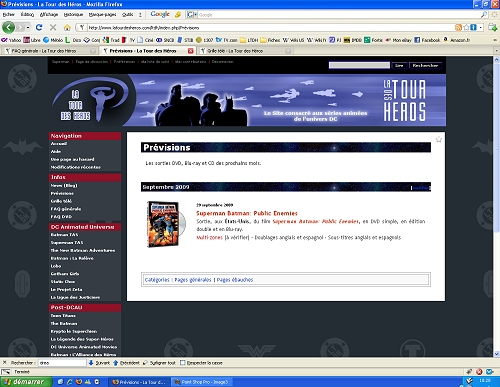Viewport: 500px width, 387px height.
Task: Toggle Surligner tout highlight option
Action: click(x=159, y=363)
